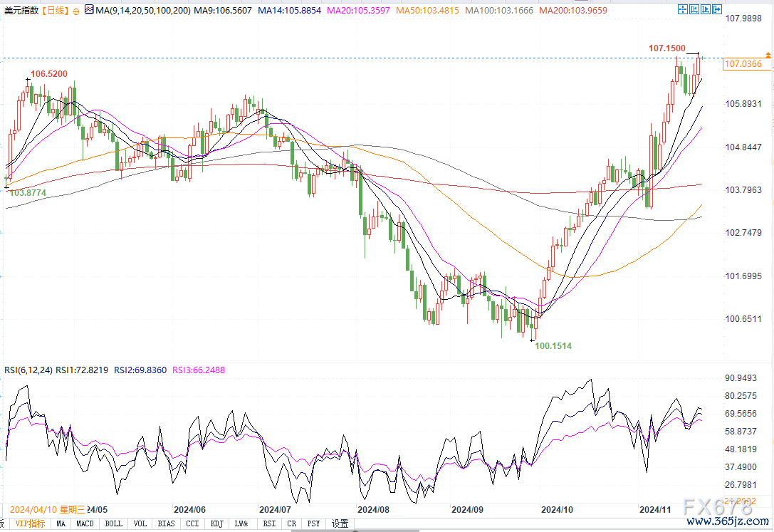Click the 105.8931 price axis label
Image resolution: width=774 pixels, height=532 pixels.
(x=743, y=104)
